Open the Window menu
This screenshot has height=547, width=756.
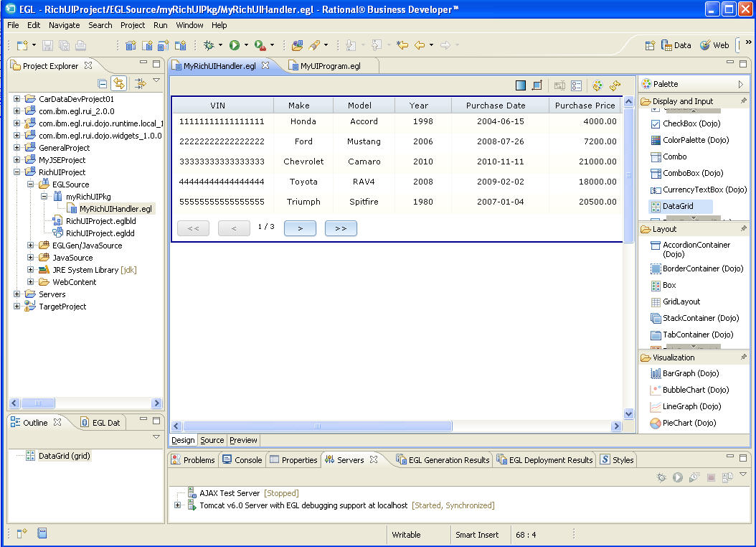189,25
